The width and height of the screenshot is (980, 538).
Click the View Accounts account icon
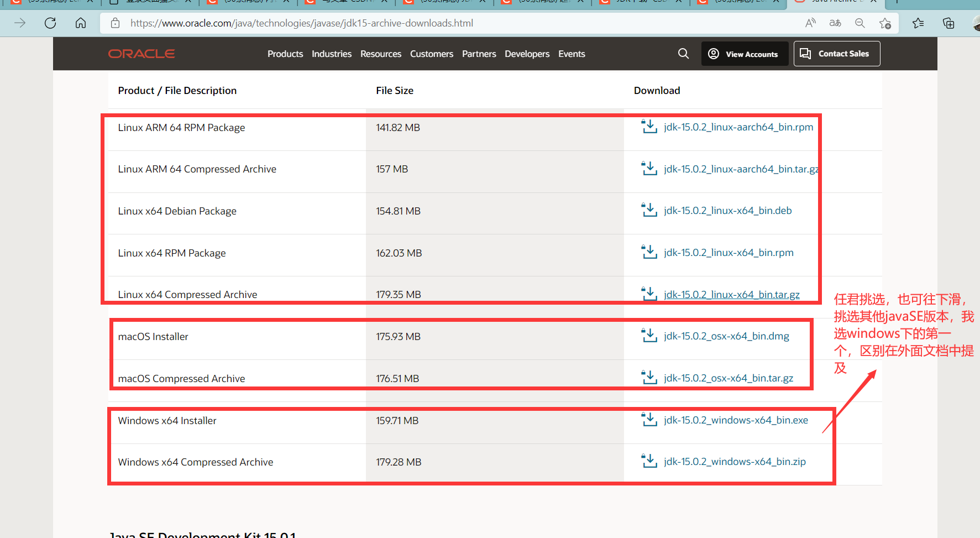click(x=714, y=53)
